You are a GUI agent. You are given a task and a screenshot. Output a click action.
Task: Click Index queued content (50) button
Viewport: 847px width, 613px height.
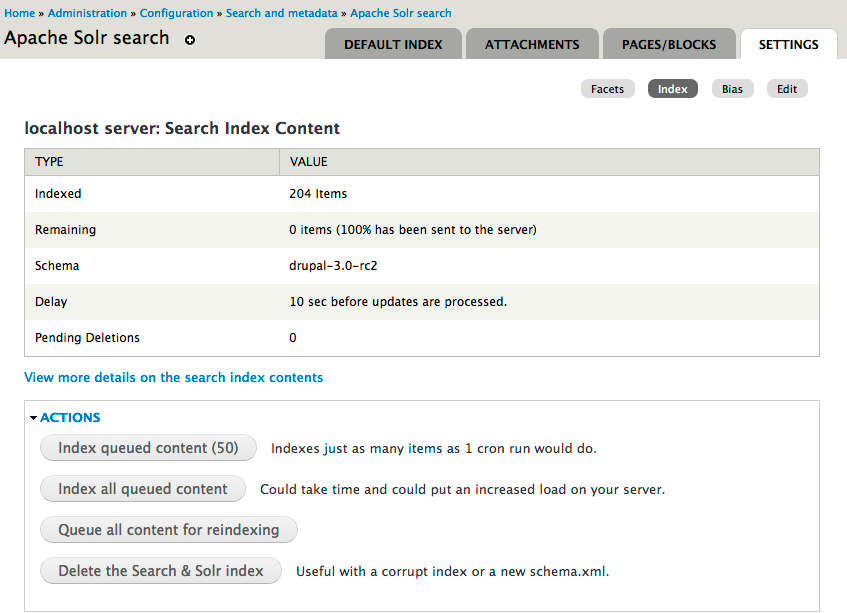(x=148, y=448)
